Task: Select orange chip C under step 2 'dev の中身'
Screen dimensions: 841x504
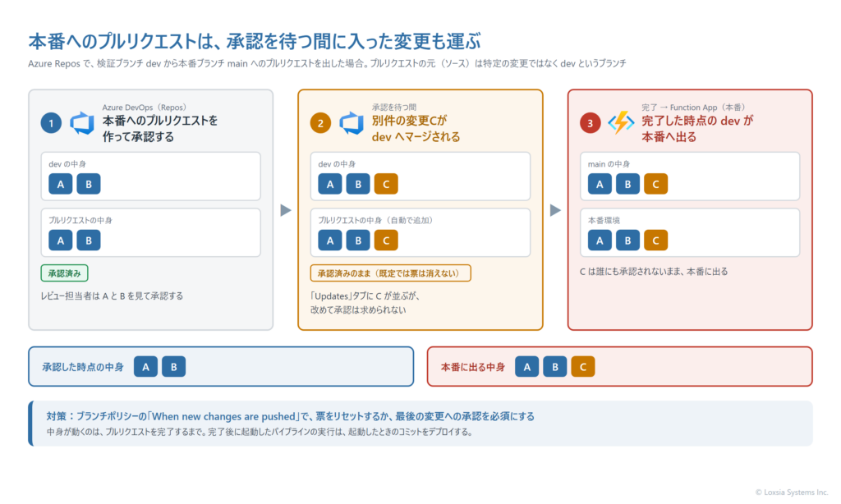Action: 386,184
